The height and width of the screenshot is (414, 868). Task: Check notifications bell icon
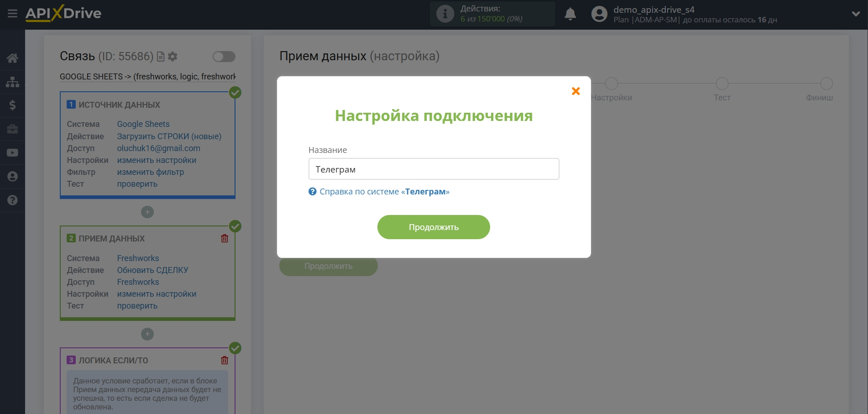pos(570,14)
